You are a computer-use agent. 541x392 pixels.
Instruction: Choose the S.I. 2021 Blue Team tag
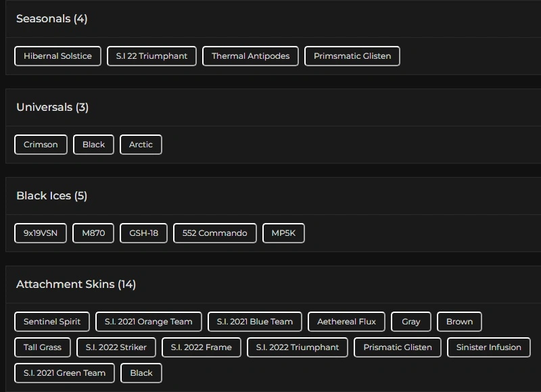click(x=254, y=322)
